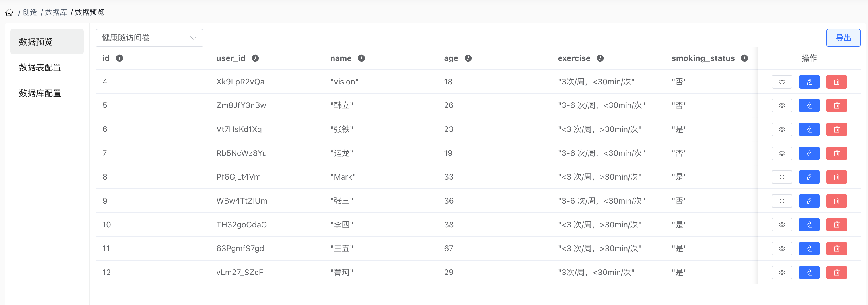Click info icon next to user_id column

click(255, 58)
